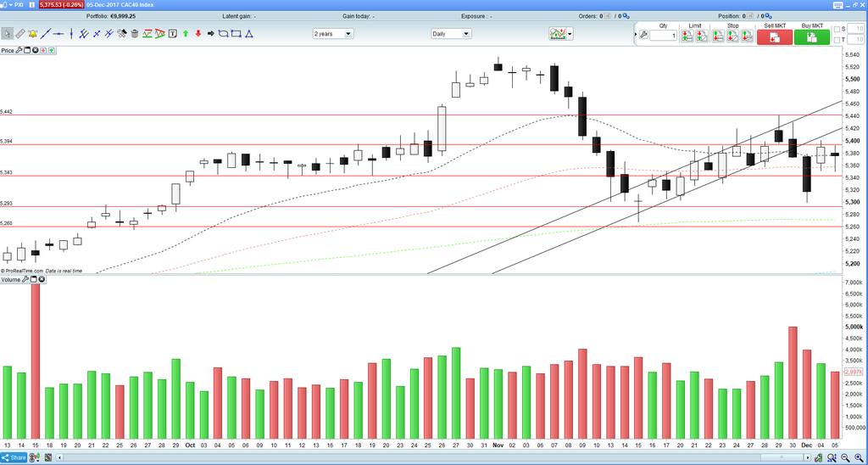Screen dimensions: 868x465
Task: Remove the Price panel with X icon
Action: click(x=36, y=50)
